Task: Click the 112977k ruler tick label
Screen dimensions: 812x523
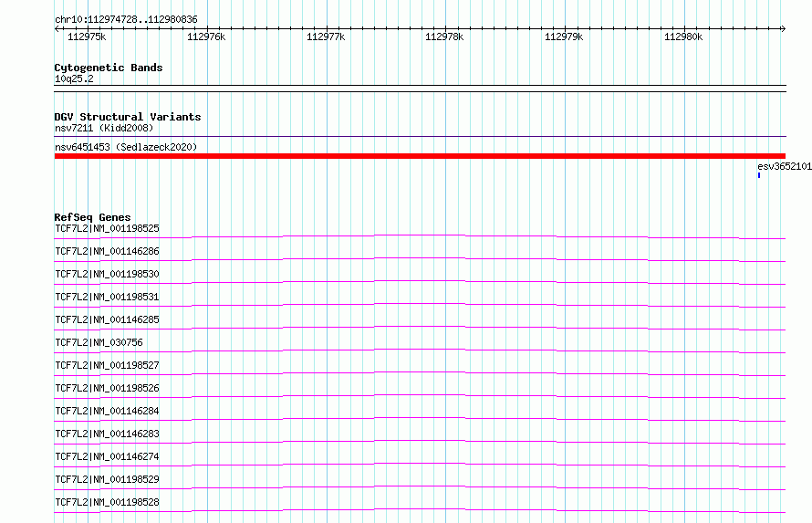Action: 326,37
